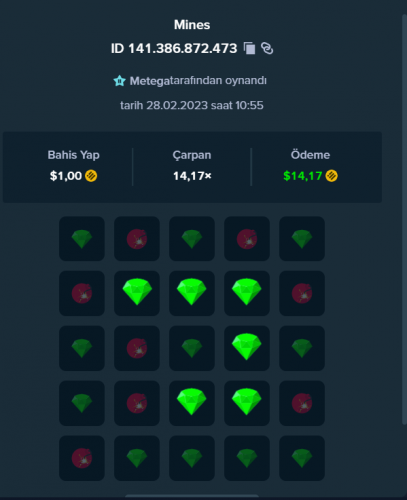Click the 14,17× multiplier value
Viewport: 407px width, 500px height.
point(192,176)
